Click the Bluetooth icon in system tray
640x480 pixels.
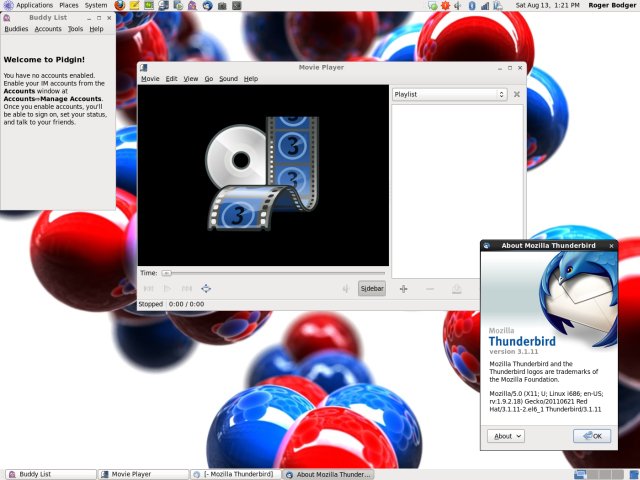[x=471, y=6]
